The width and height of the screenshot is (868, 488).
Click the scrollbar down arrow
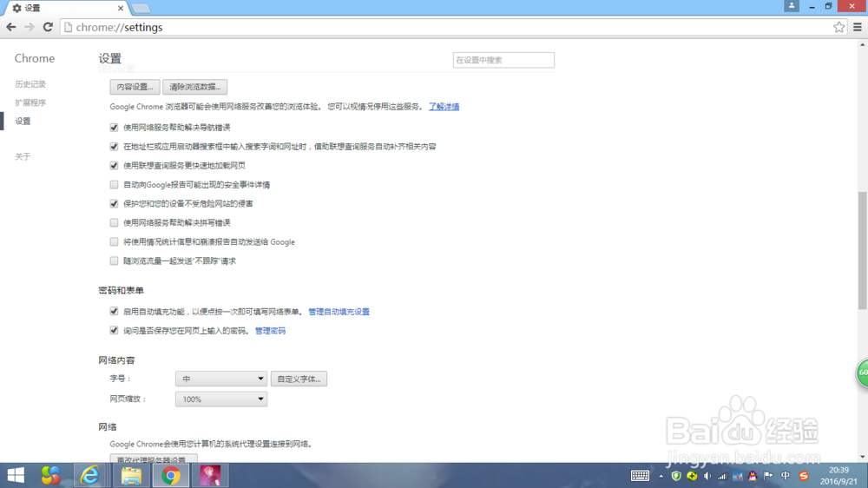(863, 458)
